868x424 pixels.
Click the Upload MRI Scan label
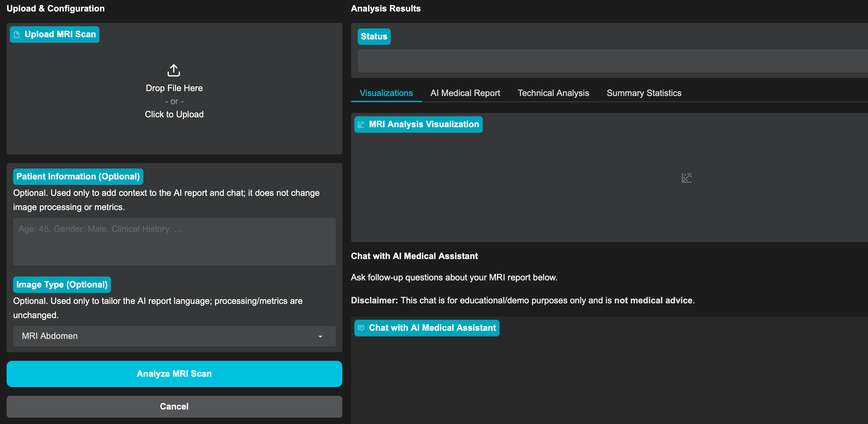[54, 34]
